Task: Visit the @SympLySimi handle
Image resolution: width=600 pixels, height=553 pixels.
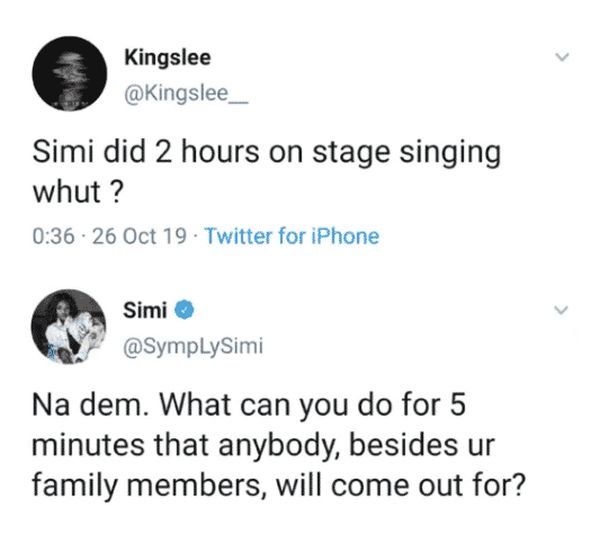Action: (193, 346)
